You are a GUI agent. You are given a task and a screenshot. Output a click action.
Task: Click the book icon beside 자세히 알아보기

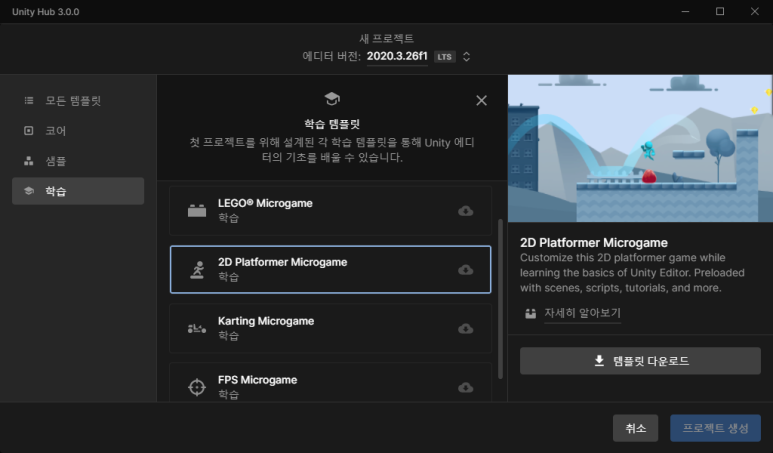[530, 313]
